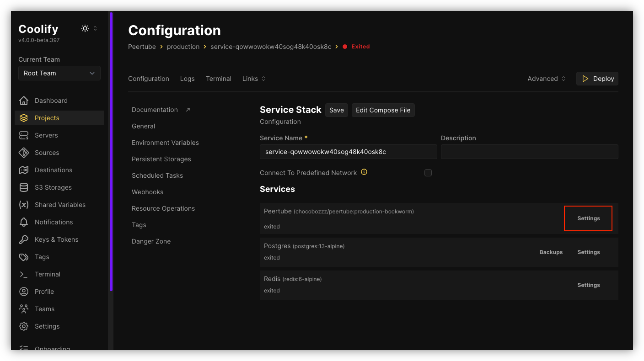Click the sun theme switcher icon

tap(85, 28)
